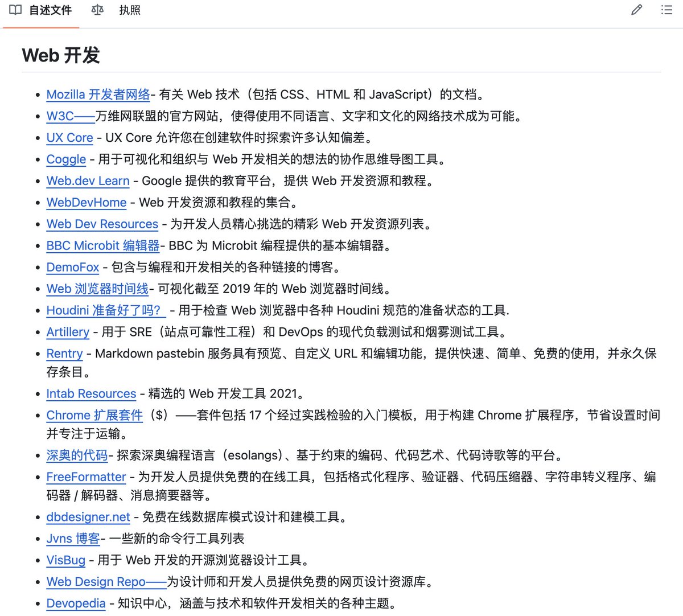Click the BBC Microbit 编辑器 link
Screen dimensions: 683x616
102,246
